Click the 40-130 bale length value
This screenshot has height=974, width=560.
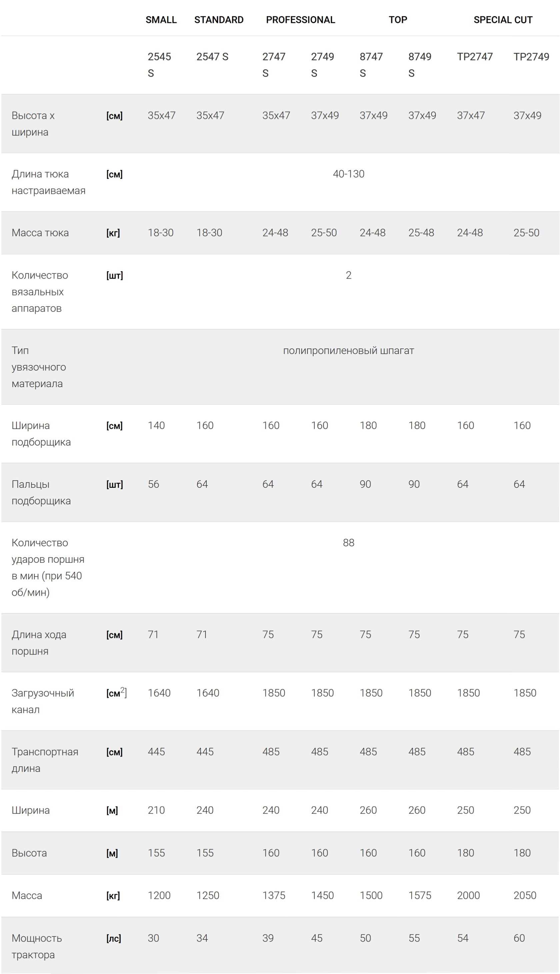click(348, 174)
